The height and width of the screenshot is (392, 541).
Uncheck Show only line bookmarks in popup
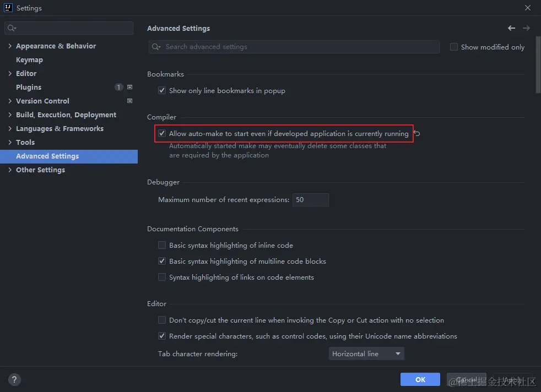[162, 90]
